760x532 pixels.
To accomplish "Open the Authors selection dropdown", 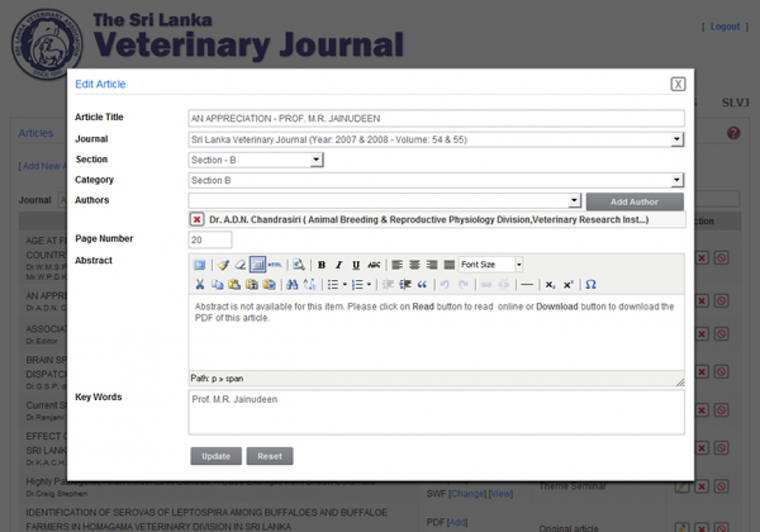I will (x=384, y=201).
